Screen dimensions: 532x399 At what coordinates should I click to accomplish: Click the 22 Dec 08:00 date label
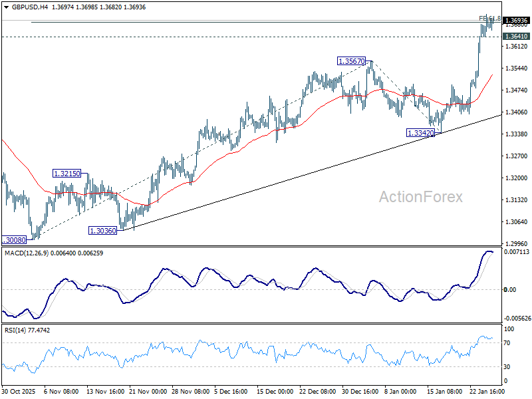(318, 391)
